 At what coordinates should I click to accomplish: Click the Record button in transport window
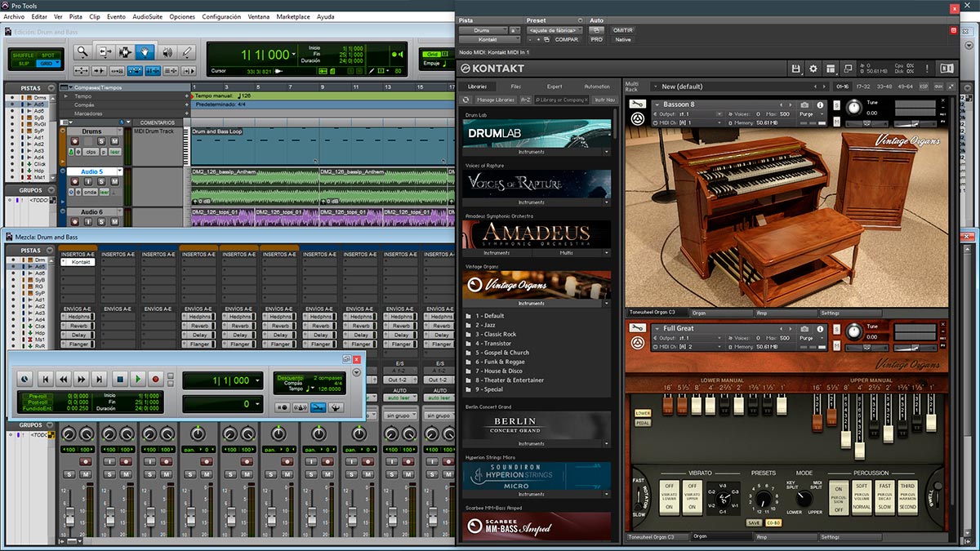click(155, 380)
